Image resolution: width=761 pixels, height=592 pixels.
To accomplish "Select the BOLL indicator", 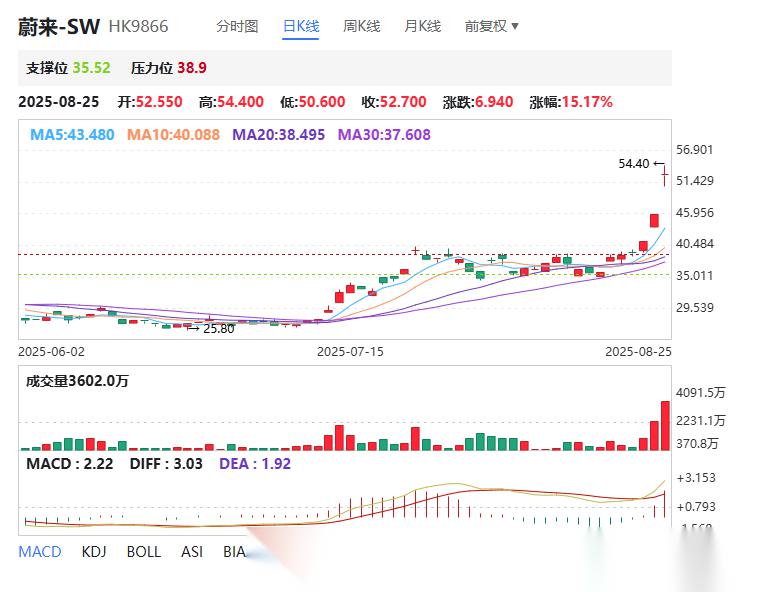I will pyautogui.click(x=144, y=552).
